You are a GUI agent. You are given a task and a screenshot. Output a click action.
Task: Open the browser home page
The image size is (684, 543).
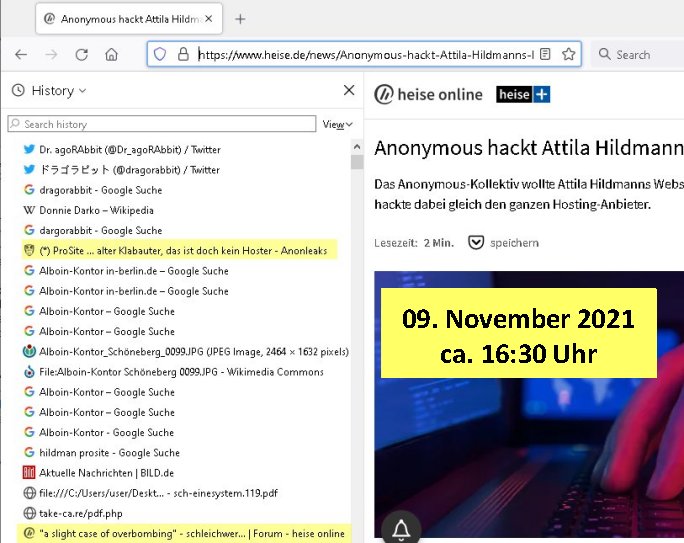(112, 55)
